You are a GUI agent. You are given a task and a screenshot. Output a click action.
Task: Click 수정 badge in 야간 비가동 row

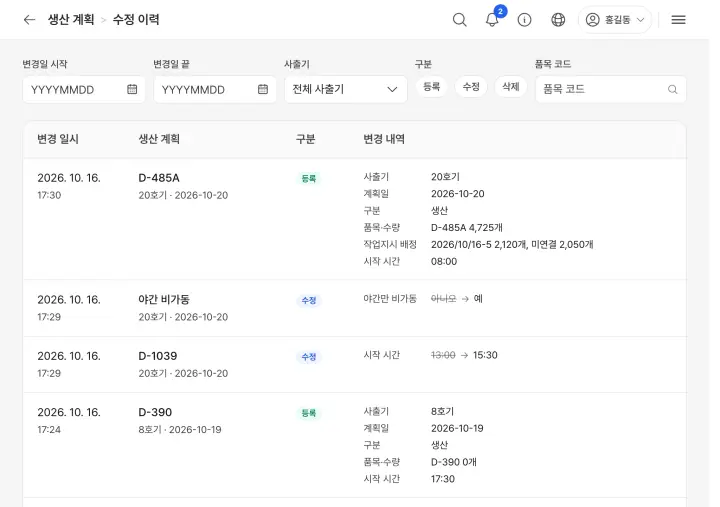(309, 300)
